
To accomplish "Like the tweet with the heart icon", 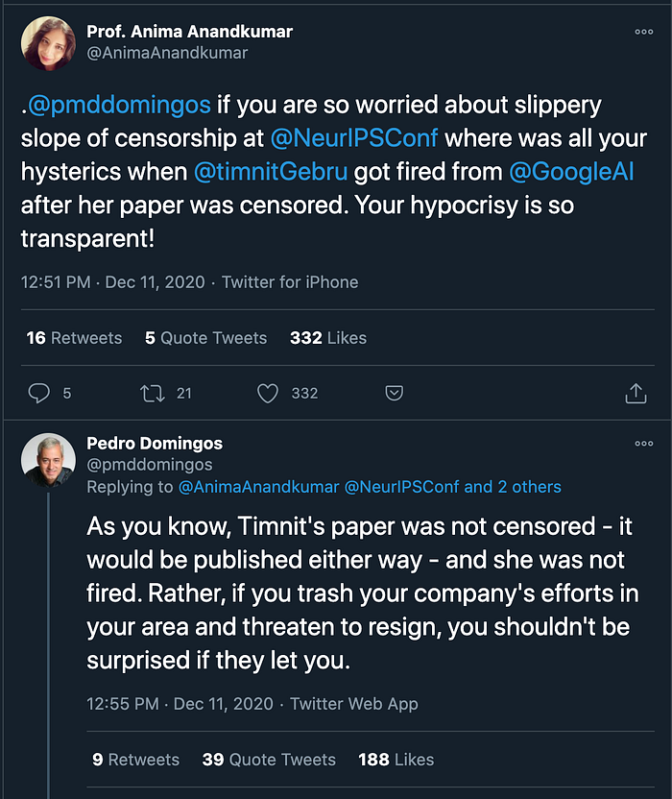I will [x=268, y=393].
